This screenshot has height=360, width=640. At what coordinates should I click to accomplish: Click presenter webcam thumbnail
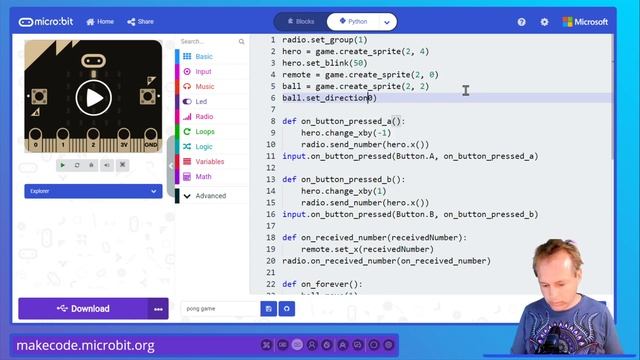pyautogui.click(x=565, y=297)
